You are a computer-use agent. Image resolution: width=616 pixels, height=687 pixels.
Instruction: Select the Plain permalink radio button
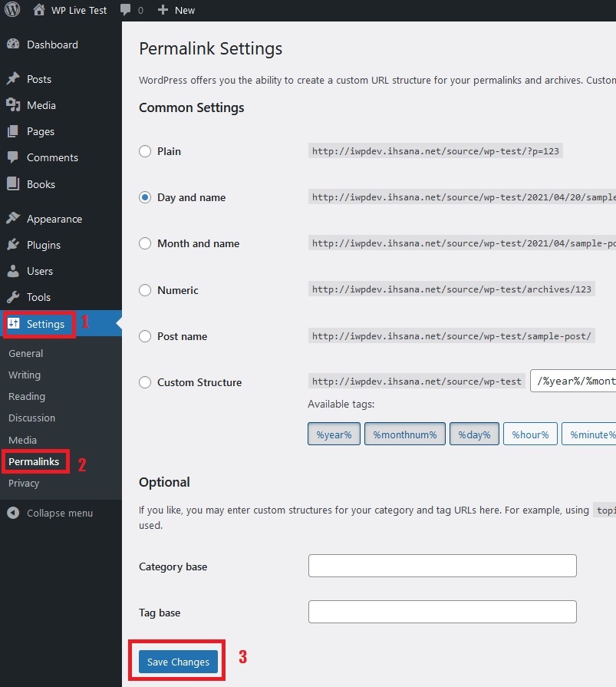tap(145, 151)
